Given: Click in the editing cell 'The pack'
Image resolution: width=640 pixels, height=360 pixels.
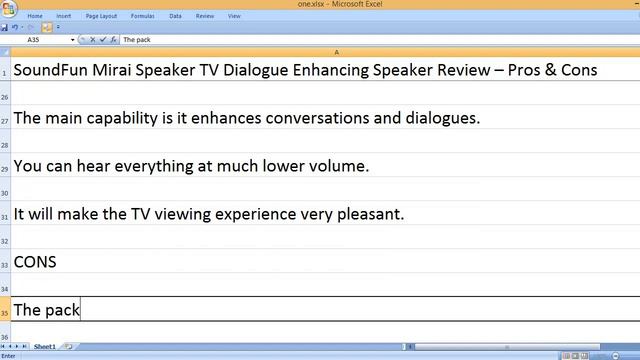Looking at the screenshot, I should click(x=325, y=309).
